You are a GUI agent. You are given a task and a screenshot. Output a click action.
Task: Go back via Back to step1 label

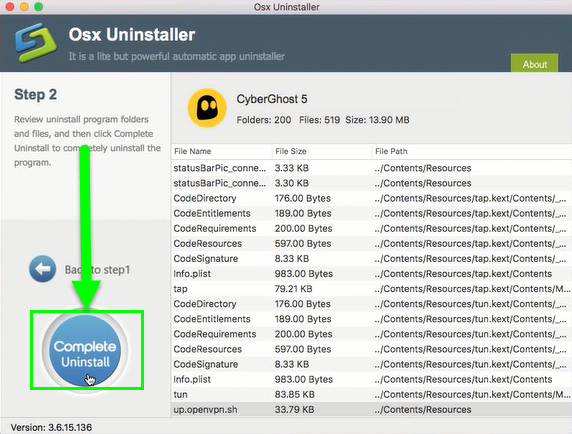[97, 270]
